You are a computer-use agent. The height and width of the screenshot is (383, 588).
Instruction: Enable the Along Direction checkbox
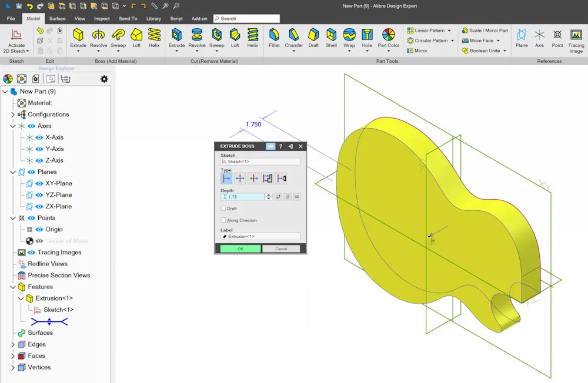tap(223, 220)
